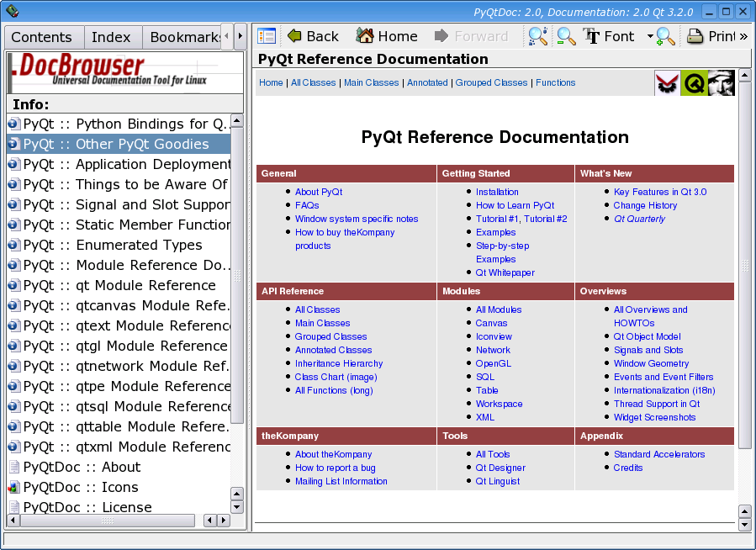Go to Home using the house icon

point(365,35)
